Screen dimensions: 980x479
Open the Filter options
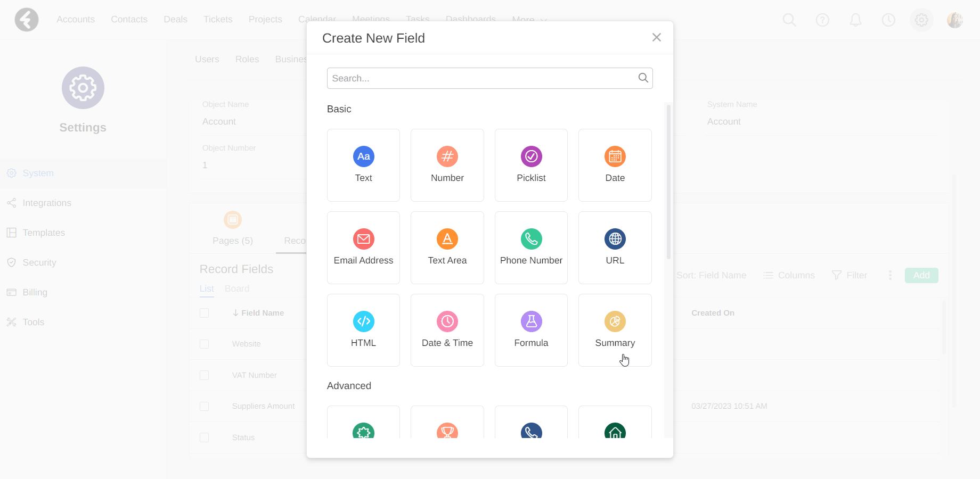coord(850,275)
